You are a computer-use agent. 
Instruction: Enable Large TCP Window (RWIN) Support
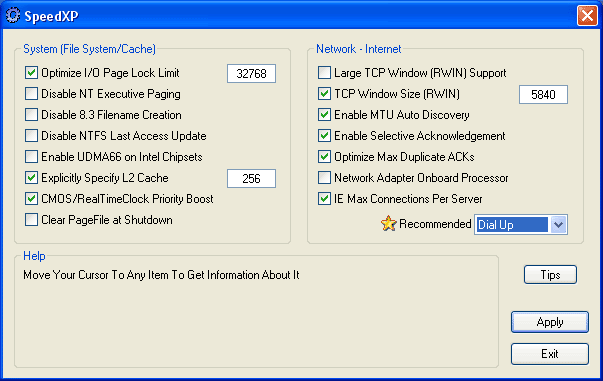324,73
